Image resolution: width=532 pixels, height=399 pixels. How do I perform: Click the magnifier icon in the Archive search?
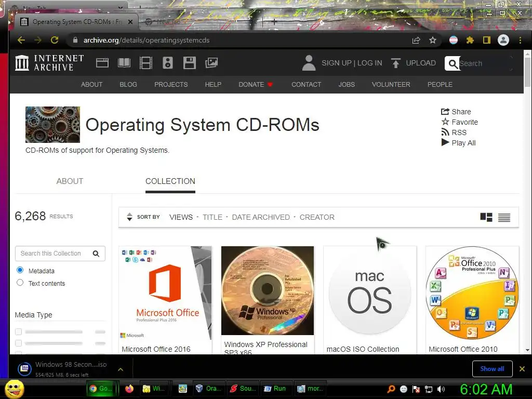453,63
